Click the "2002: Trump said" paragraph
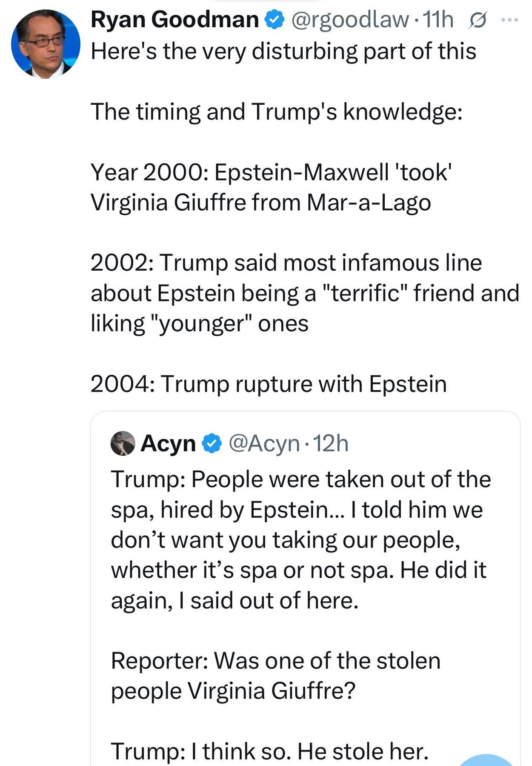 [305, 293]
